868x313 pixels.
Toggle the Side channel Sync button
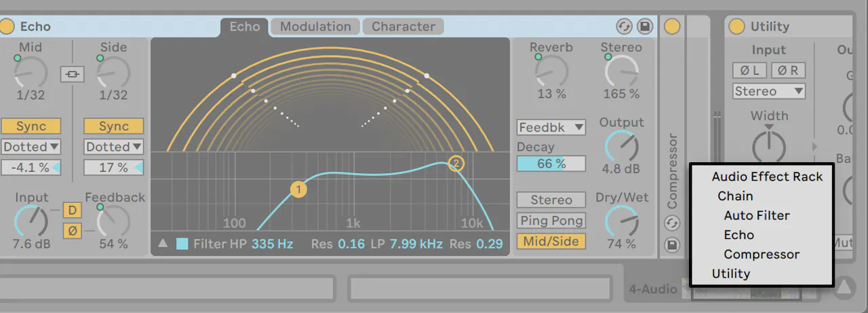click(x=114, y=126)
